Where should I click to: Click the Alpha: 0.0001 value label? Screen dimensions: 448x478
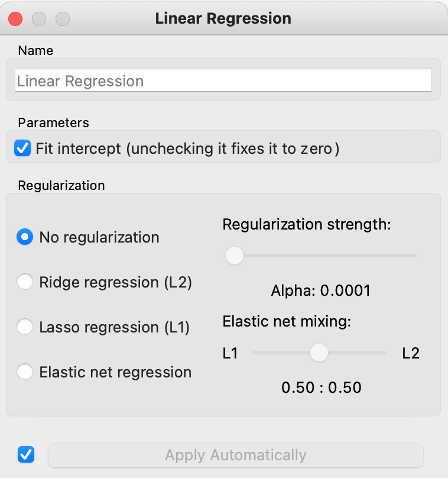click(x=320, y=290)
